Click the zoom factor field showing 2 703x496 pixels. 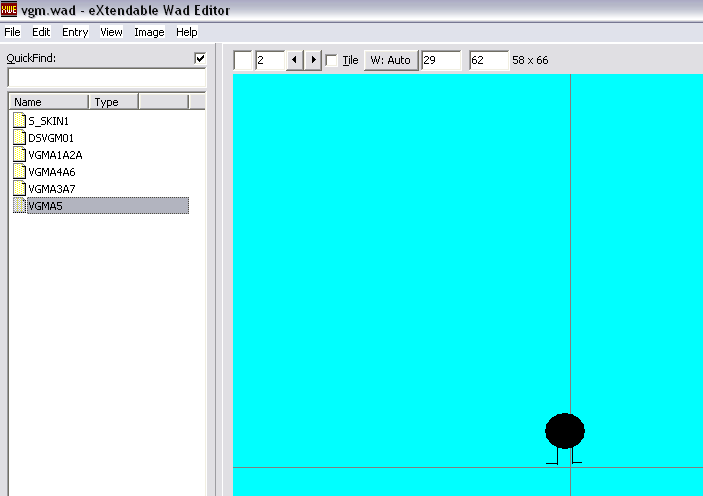click(x=270, y=60)
